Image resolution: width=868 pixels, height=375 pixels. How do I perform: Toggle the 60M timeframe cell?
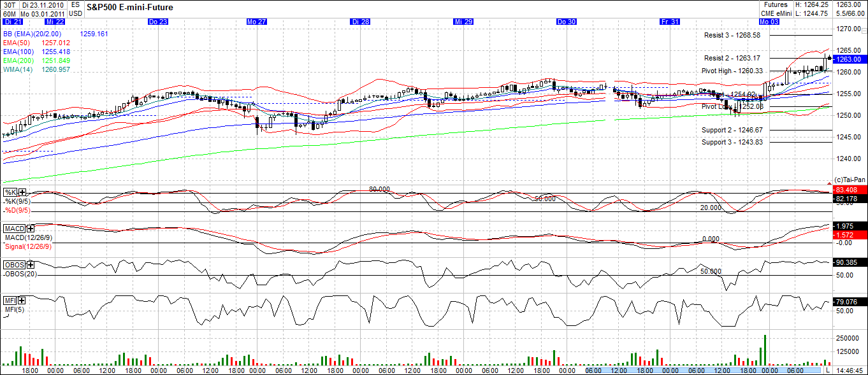coord(9,11)
